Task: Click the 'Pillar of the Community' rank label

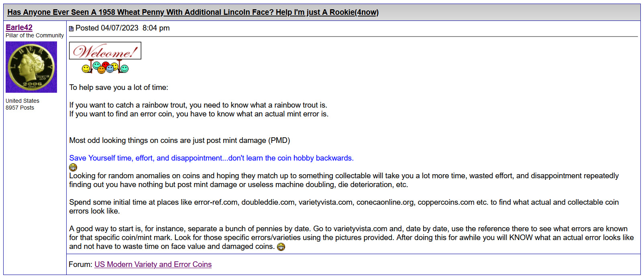Action: click(35, 35)
